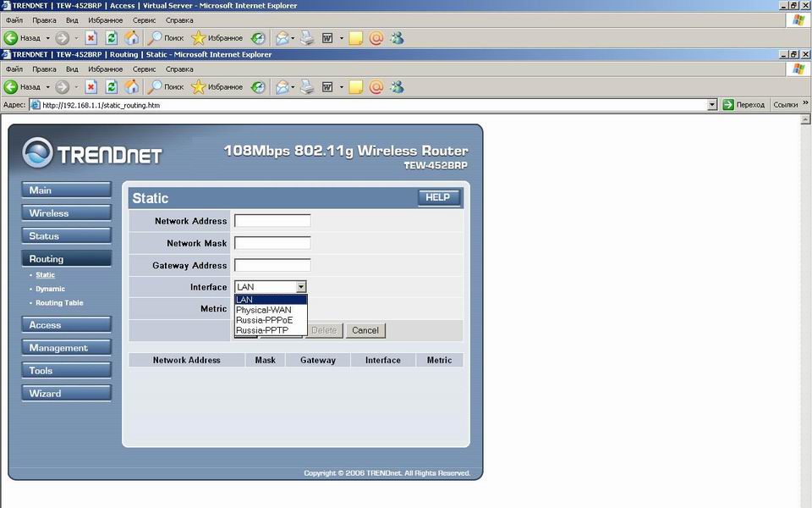Open the Routing Table link
Image resolution: width=812 pixels, height=508 pixels.
(x=59, y=303)
